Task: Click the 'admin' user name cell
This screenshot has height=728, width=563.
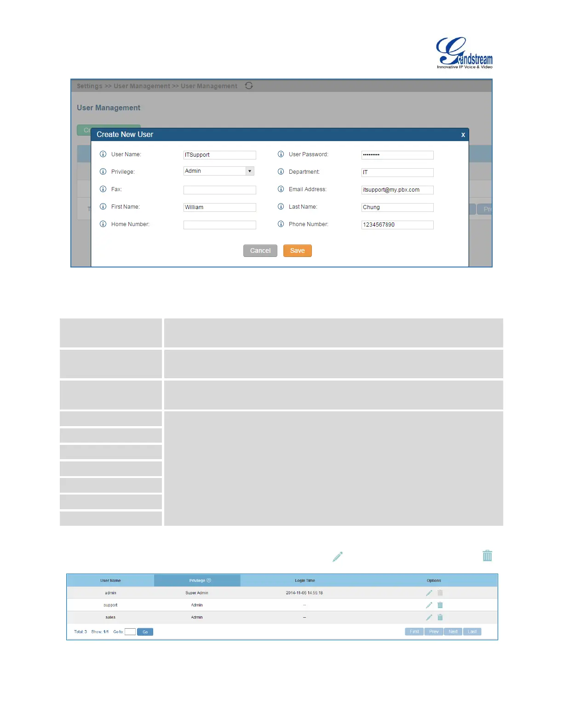Action: pos(110,593)
